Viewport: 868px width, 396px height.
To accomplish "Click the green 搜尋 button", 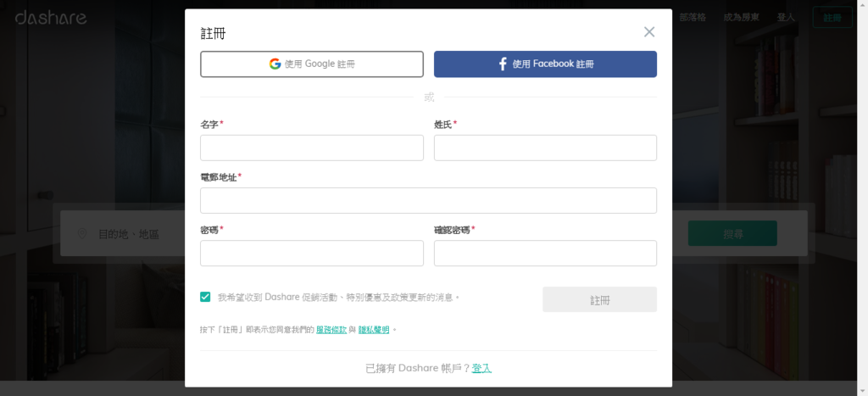I will click(732, 234).
